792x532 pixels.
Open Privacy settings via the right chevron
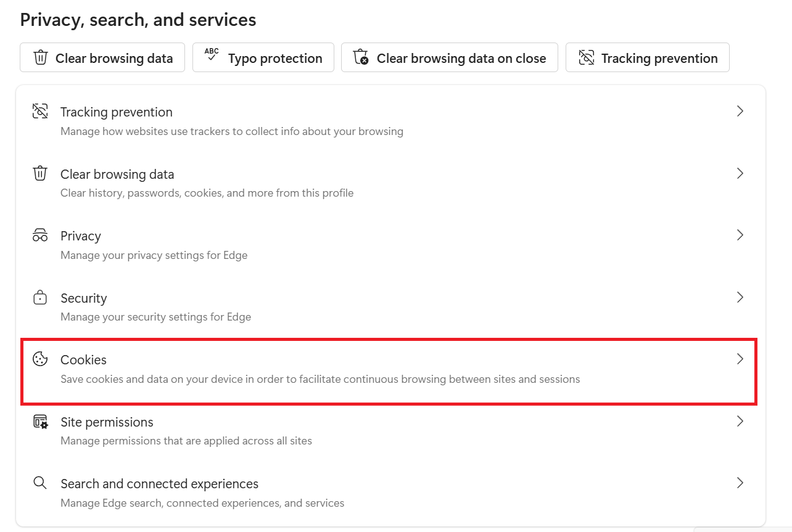pos(740,235)
